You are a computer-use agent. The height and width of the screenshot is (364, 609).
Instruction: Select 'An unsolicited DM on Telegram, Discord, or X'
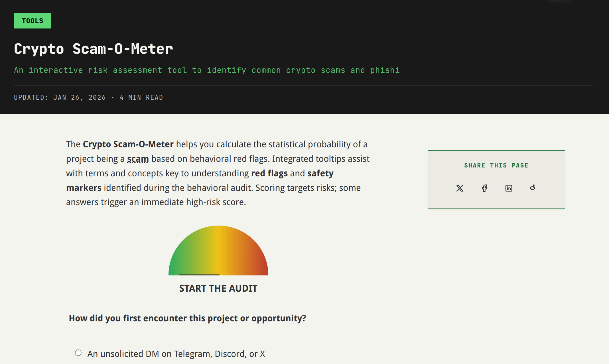pos(176,353)
